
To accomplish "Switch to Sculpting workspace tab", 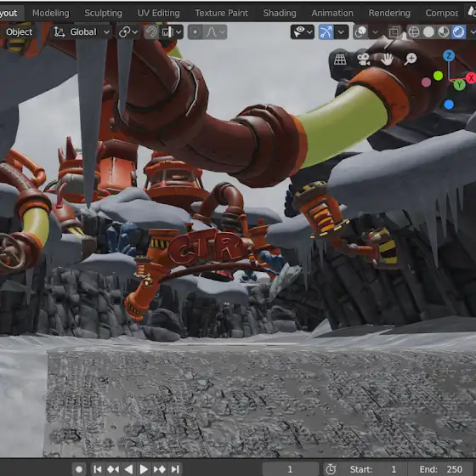I will (103, 13).
